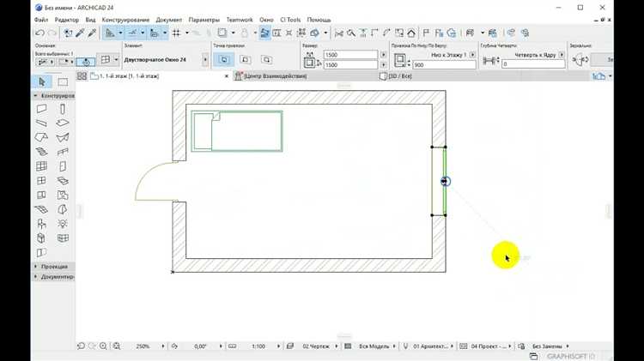Click the previous zoom button
Screen dimensions: 644x361
click(81, 346)
